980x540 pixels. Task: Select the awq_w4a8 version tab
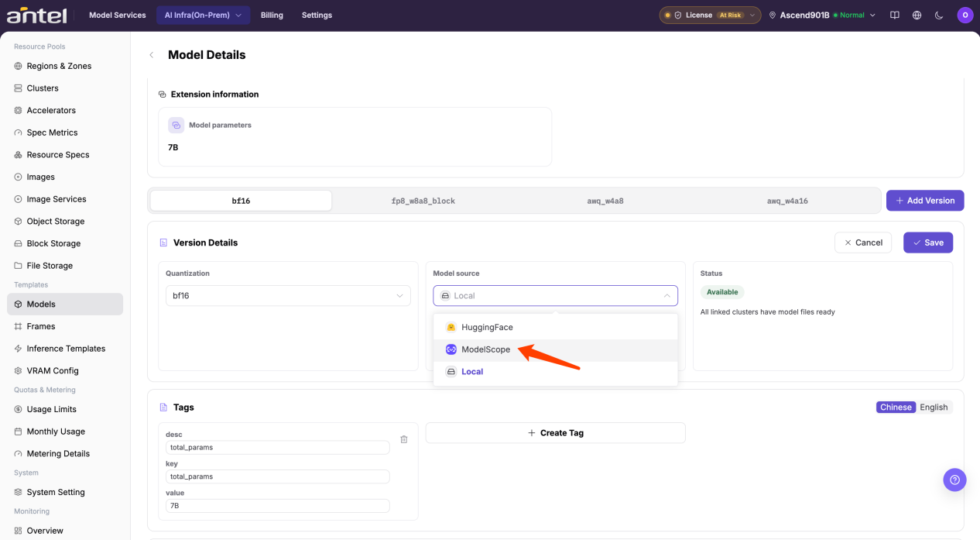(x=605, y=201)
